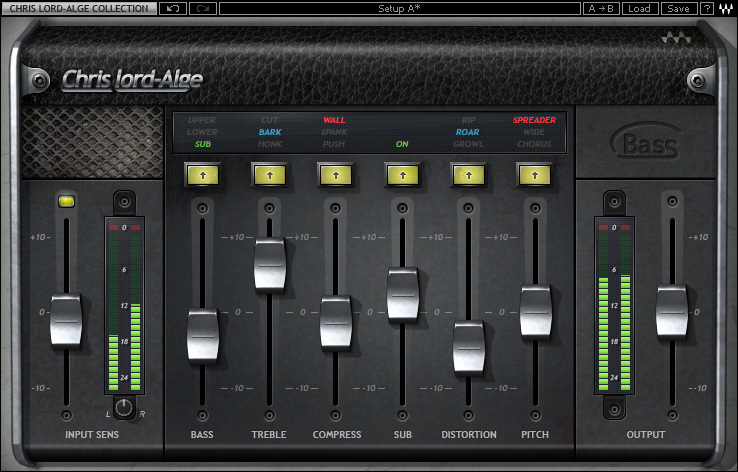Click the Pitch fader handle

click(536, 311)
